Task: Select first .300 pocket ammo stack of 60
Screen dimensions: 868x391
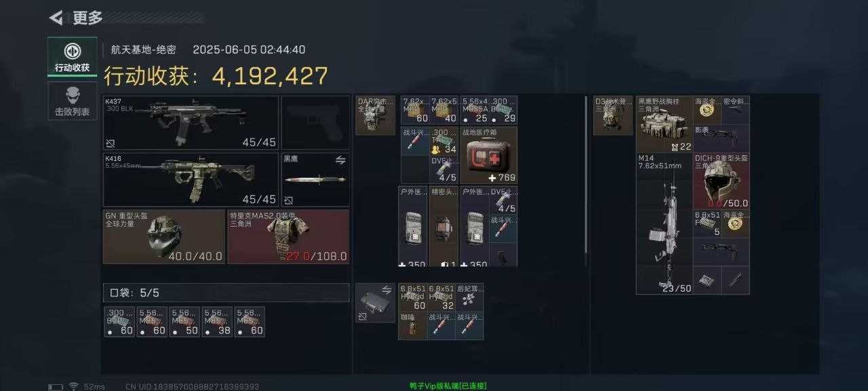Action: tap(119, 322)
